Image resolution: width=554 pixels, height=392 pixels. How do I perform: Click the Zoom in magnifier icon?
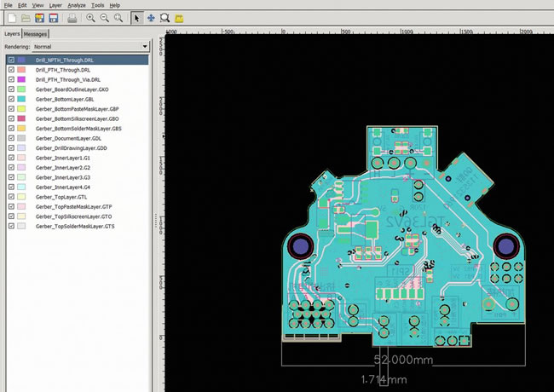coord(91,18)
